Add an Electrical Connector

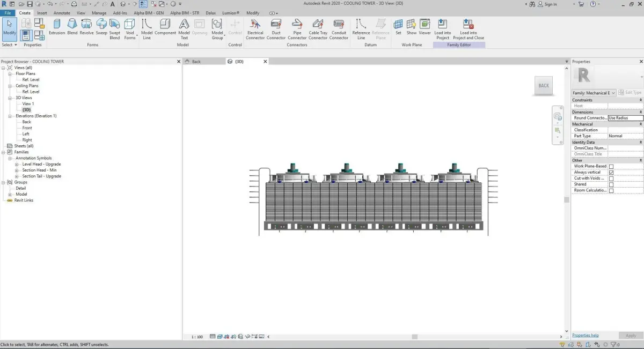point(255,29)
